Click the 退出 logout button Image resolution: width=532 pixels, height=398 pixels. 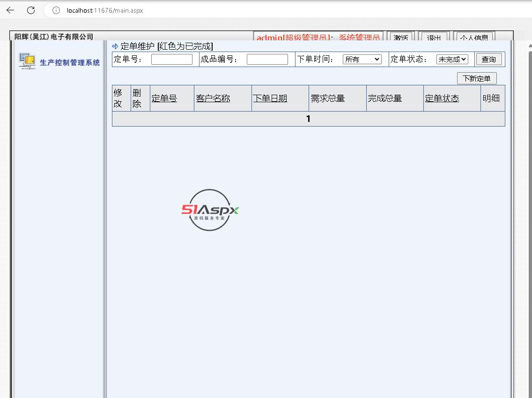(435, 38)
